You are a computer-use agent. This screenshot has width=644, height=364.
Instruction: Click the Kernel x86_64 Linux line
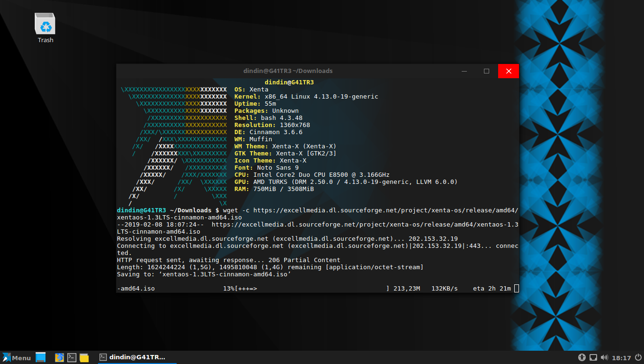[306, 97]
